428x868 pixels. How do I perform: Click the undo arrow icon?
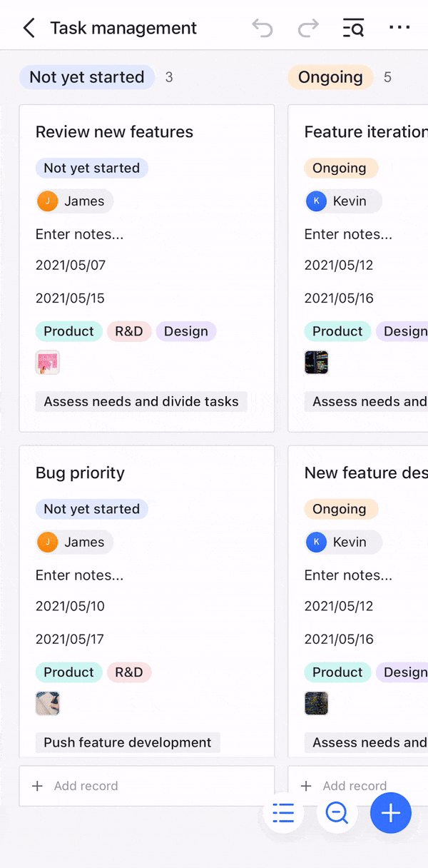[x=263, y=29]
